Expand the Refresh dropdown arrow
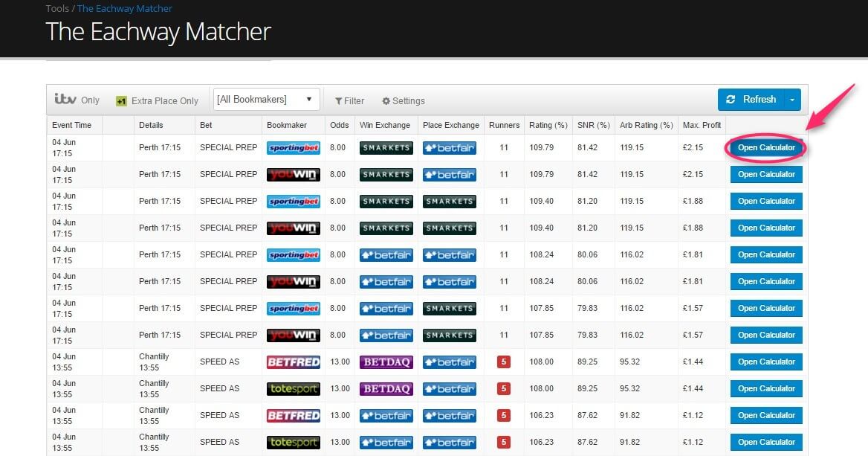Image resolution: width=868 pixels, height=456 pixels. click(792, 100)
